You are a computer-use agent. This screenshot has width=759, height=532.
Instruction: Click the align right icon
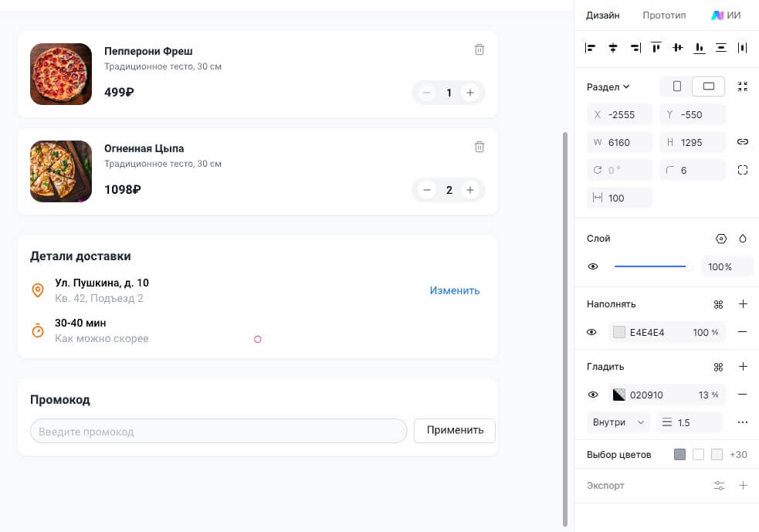(635, 47)
